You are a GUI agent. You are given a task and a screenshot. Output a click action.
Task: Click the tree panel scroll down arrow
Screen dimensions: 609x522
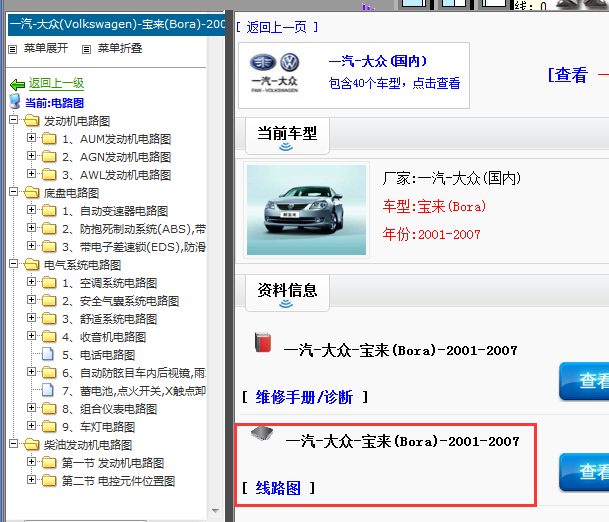click(x=216, y=511)
